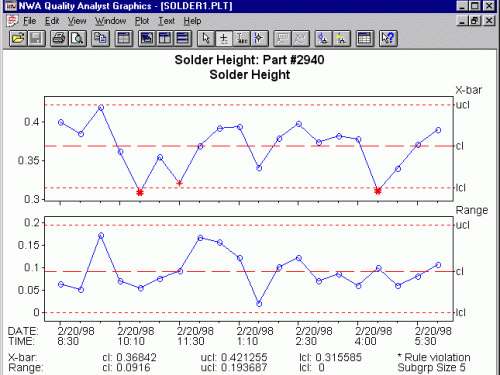500x375 pixels.
Task: Open Print Preview magnifier icon
Action: pos(77,38)
